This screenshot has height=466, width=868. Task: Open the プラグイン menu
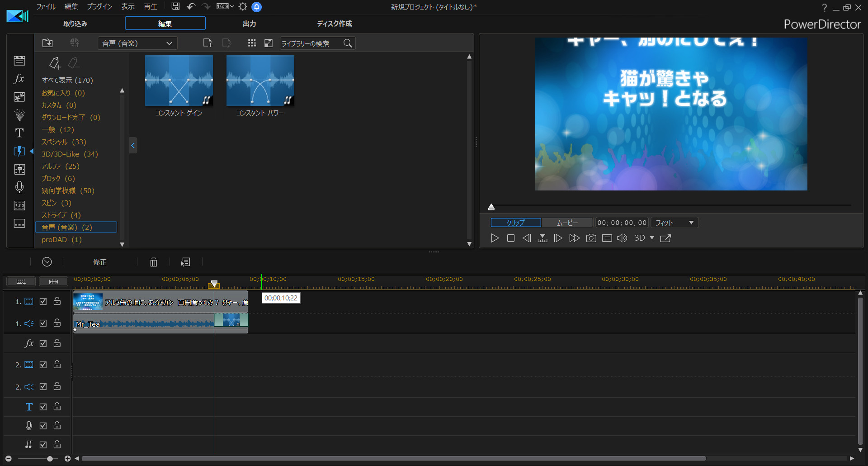click(x=99, y=6)
